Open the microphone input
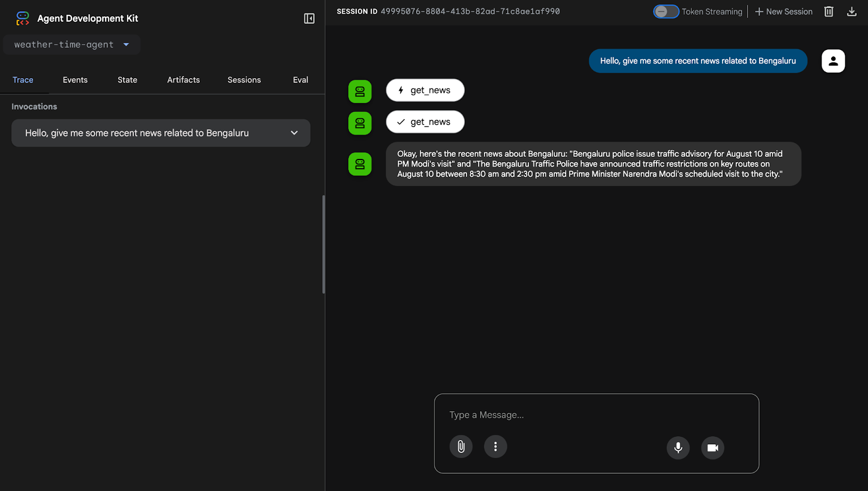868x491 pixels. [x=678, y=448]
